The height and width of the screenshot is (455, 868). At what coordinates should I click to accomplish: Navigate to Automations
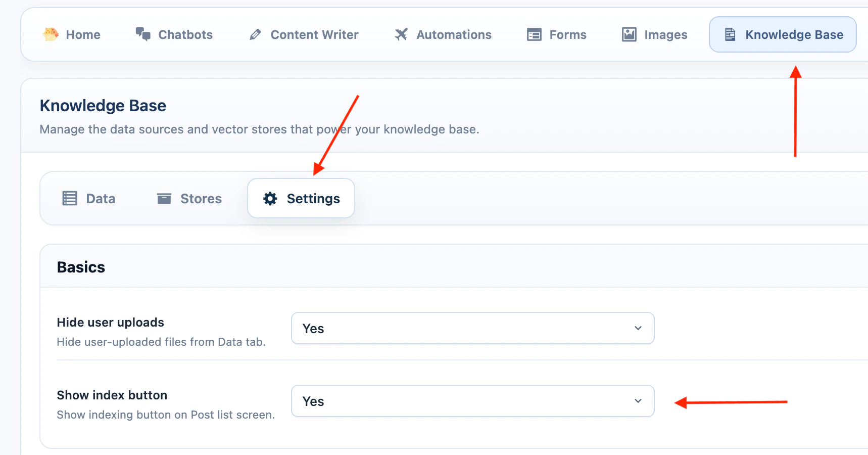click(443, 34)
